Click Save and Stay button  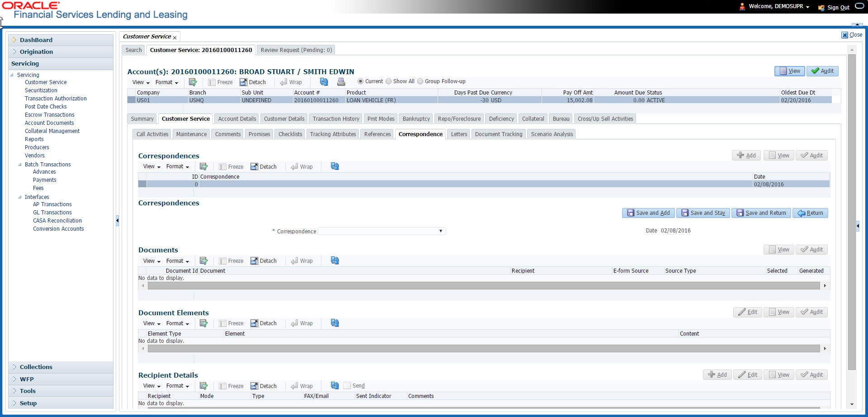point(703,213)
